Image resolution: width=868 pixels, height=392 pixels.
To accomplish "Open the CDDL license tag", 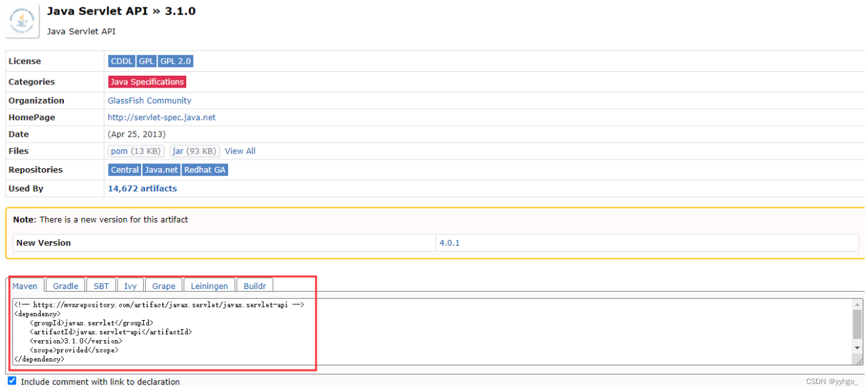I will (122, 61).
